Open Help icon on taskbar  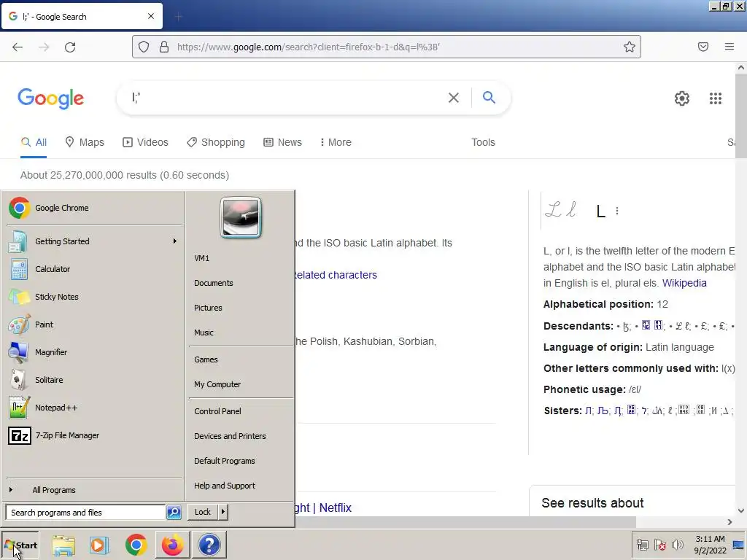click(x=209, y=545)
